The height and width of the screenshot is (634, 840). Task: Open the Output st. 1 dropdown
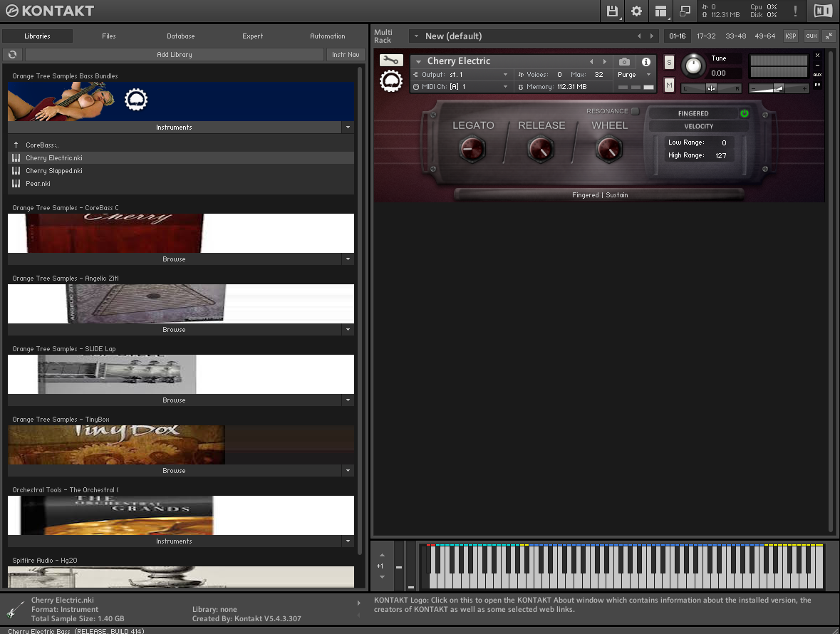click(504, 74)
